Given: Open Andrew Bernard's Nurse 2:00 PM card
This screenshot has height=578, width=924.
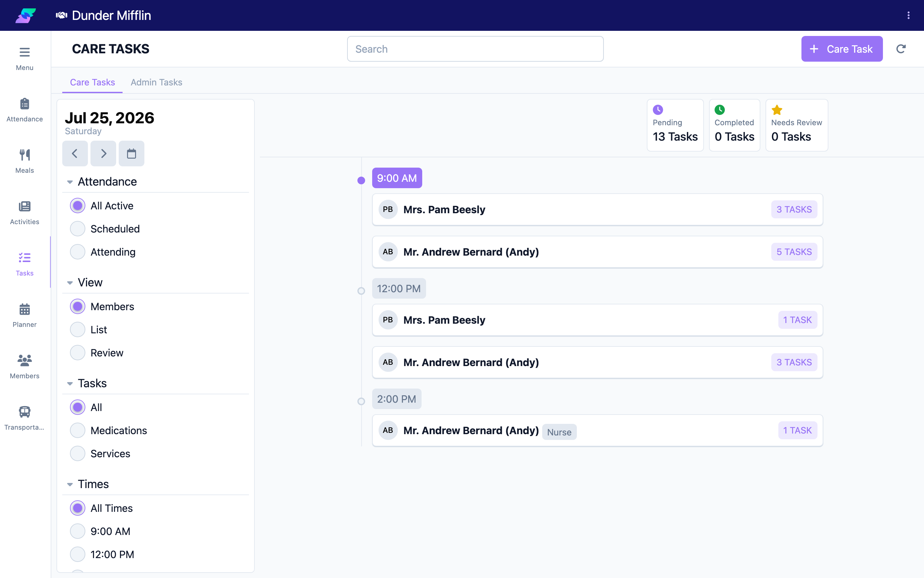Looking at the screenshot, I should pos(597,430).
